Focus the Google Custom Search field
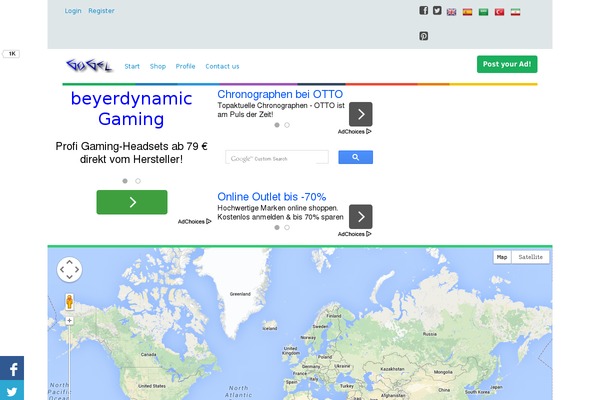600x400 pixels. pyautogui.click(x=277, y=157)
